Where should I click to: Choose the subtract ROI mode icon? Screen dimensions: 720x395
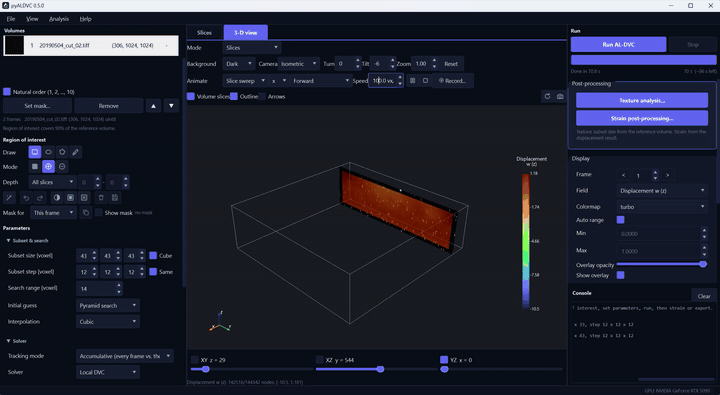(x=62, y=167)
